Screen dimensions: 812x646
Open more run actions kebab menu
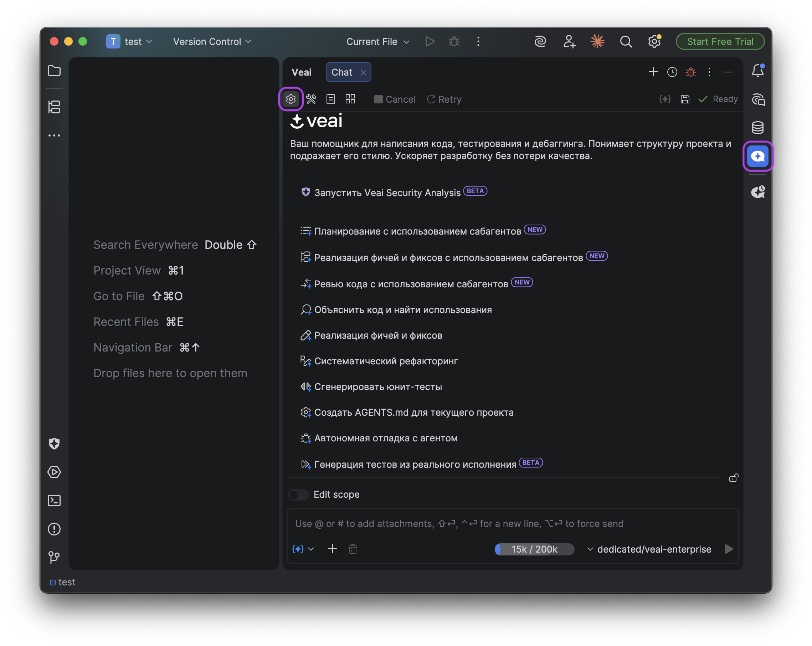pos(478,41)
